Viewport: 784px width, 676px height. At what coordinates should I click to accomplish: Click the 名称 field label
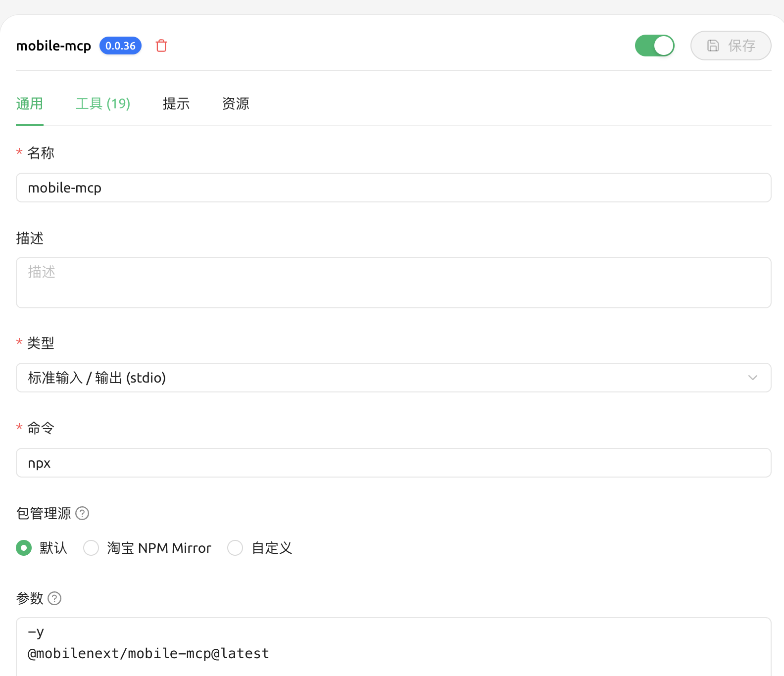41,153
